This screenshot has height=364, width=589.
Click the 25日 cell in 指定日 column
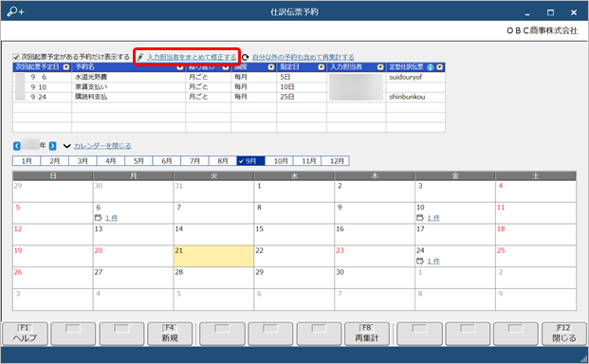(302, 97)
